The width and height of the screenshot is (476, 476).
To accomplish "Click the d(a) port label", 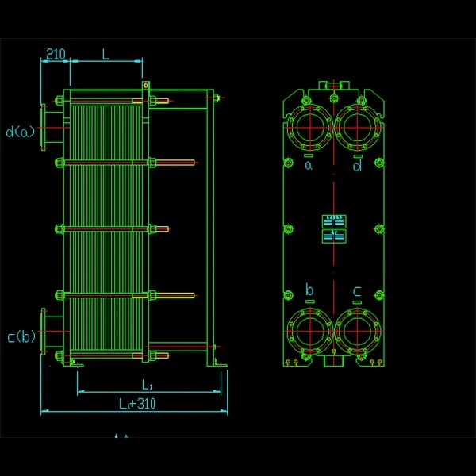I will pyautogui.click(x=21, y=132).
